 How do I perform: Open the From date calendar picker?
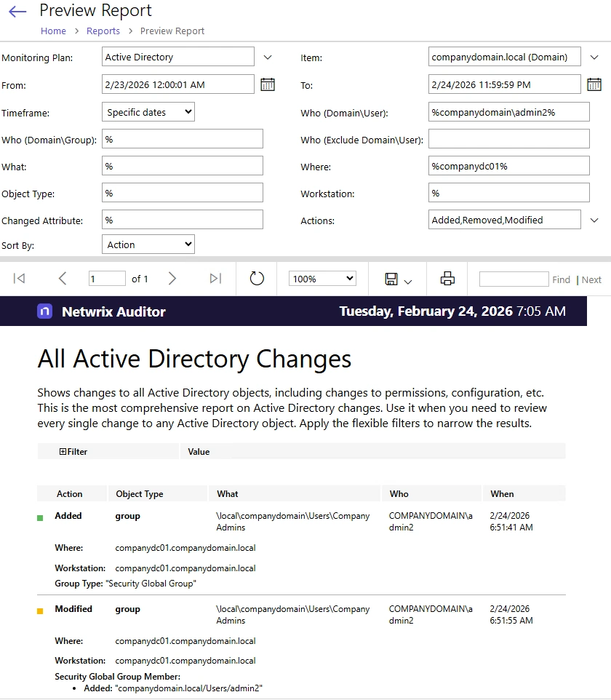(268, 84)
